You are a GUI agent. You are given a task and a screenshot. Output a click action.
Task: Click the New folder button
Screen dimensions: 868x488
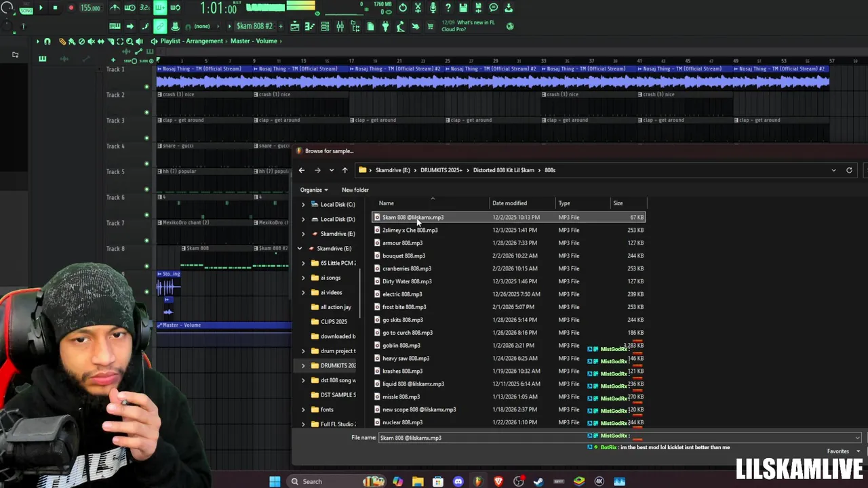pos(355,190)
